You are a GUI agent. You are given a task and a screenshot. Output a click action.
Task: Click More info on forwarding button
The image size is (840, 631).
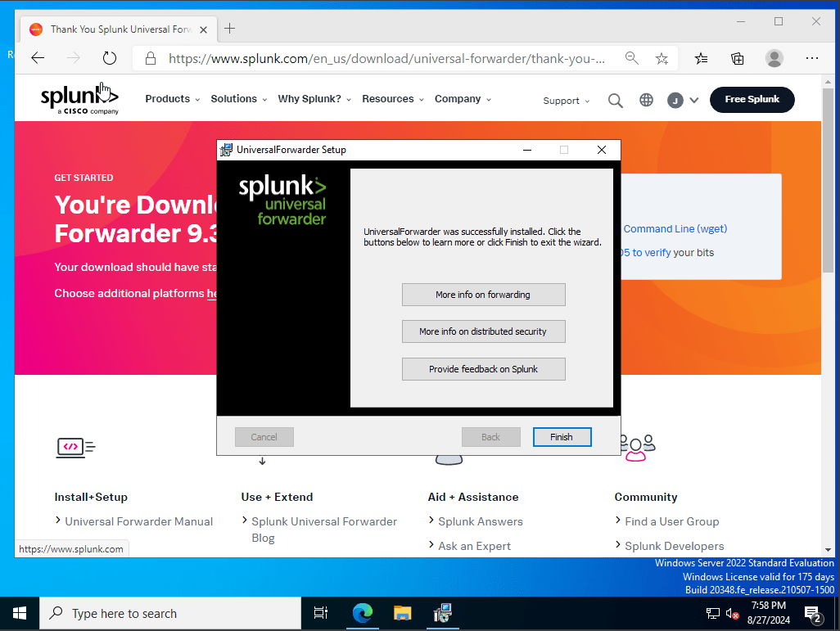[x=483, y=295]
